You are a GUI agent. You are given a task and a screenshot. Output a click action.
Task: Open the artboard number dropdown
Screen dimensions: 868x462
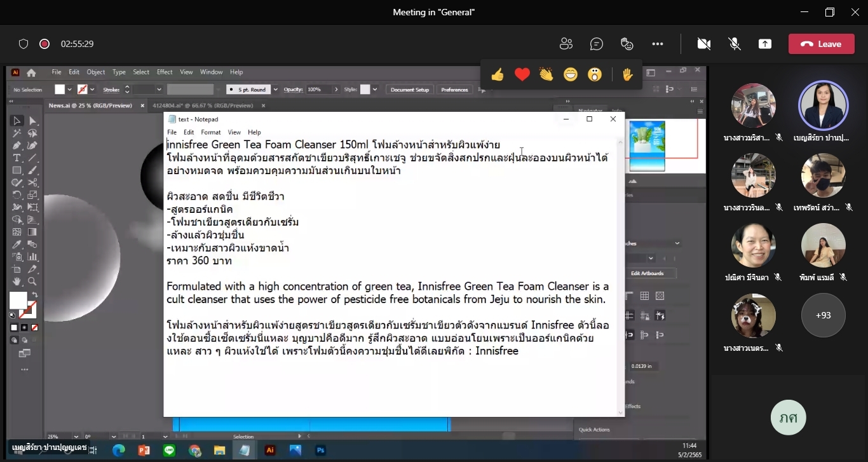[x=165, y=437]
